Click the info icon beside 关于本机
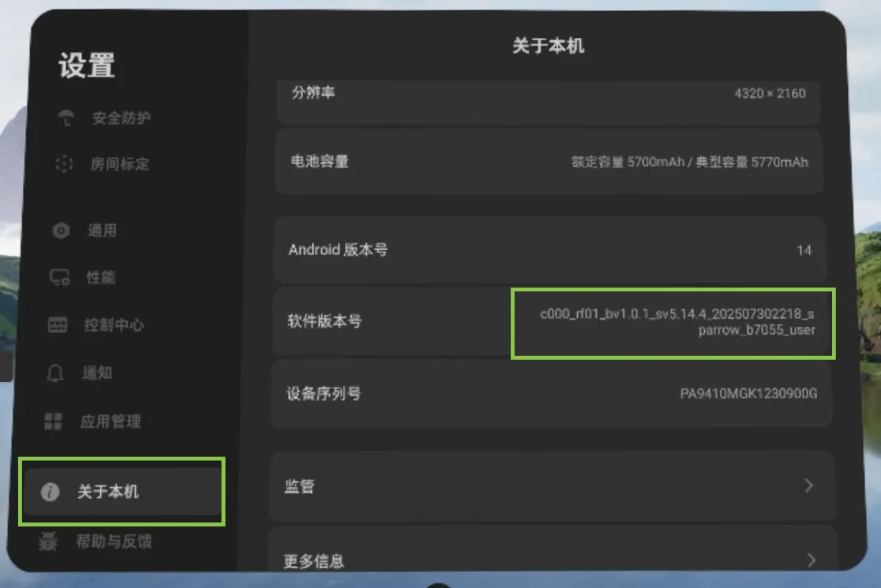 (x=50, y=492)
